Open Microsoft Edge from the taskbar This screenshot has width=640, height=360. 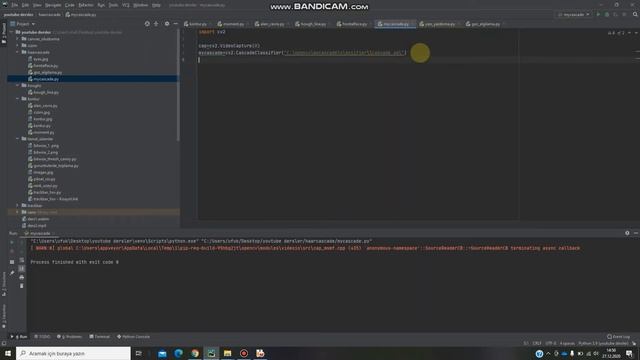click(x=178, y=353)
